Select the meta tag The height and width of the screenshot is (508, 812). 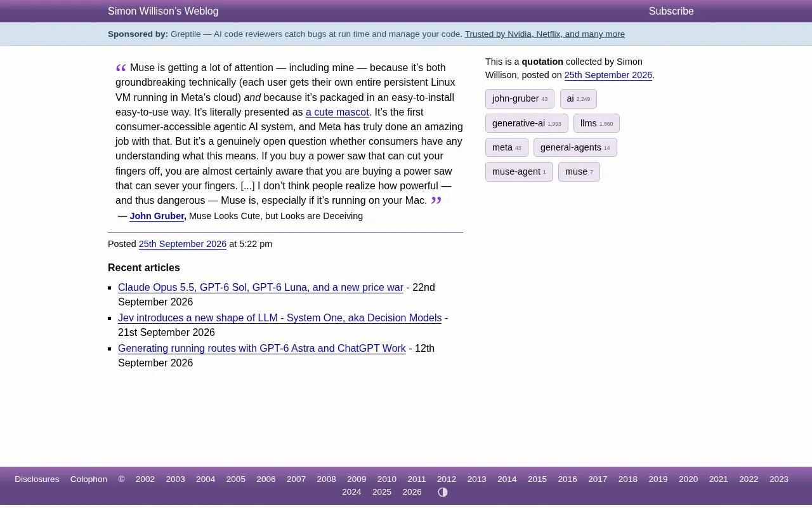point(507,147)
